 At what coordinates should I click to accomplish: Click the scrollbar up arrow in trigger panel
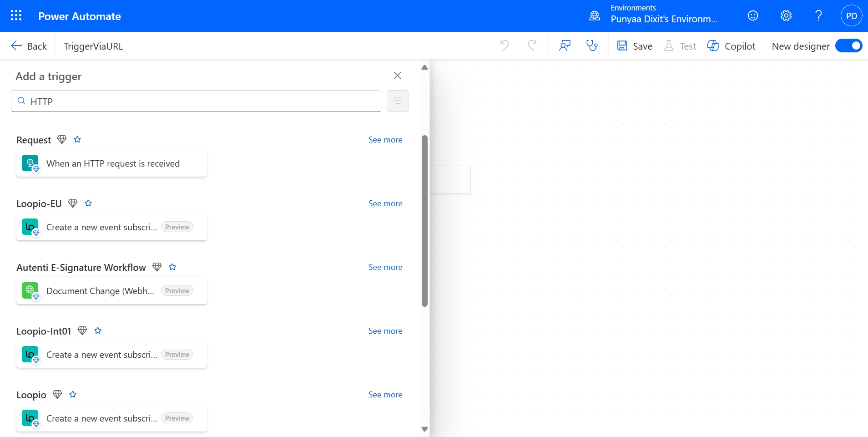click(x=424, y=67)
